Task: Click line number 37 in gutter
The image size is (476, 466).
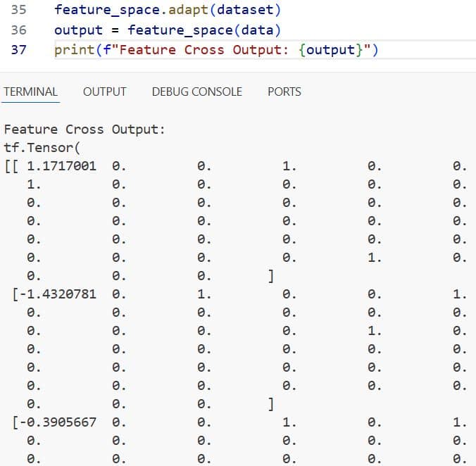Action: tap(18, 50)
